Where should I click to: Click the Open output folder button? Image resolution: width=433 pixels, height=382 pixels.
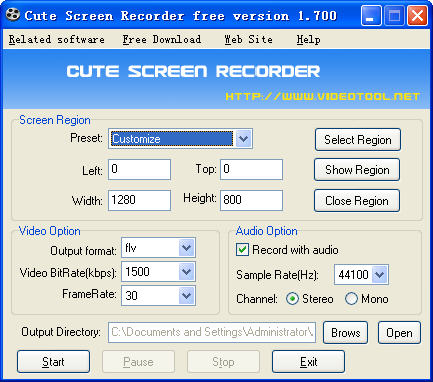399,333
